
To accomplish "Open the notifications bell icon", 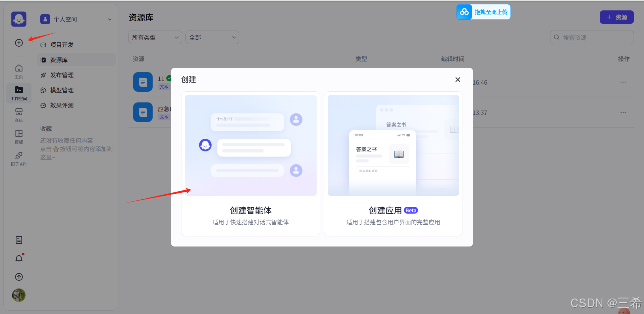I will click(19, 258).
